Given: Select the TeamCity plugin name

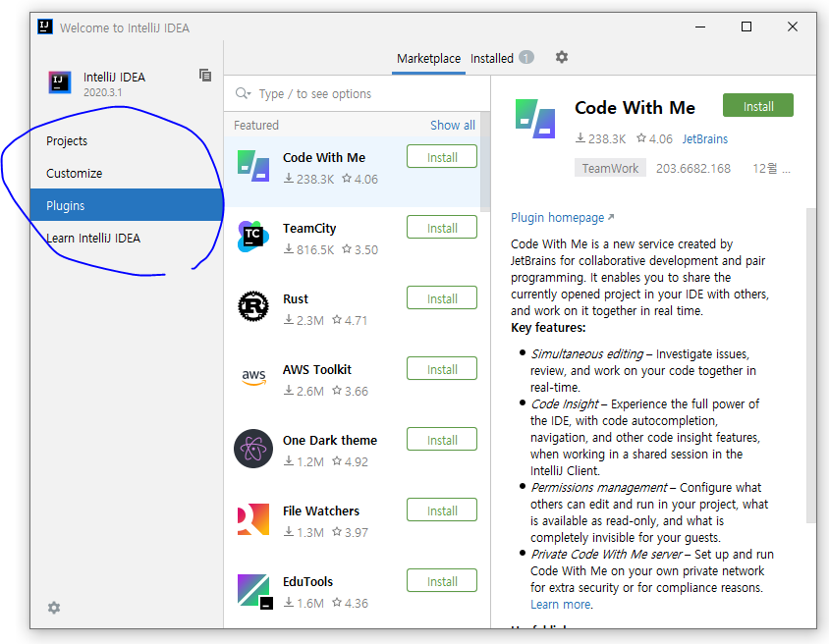Looking at the screenshot, I should [309, 228].
